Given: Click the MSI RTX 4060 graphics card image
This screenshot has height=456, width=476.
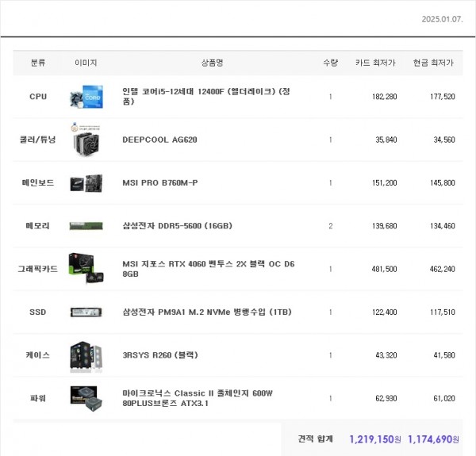Looking at the screenshot, I should (85, 269).
